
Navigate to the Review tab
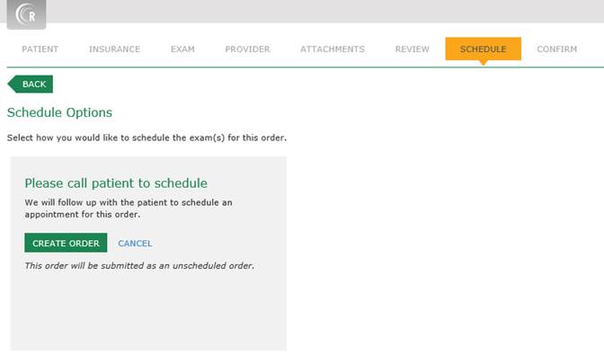412,49
